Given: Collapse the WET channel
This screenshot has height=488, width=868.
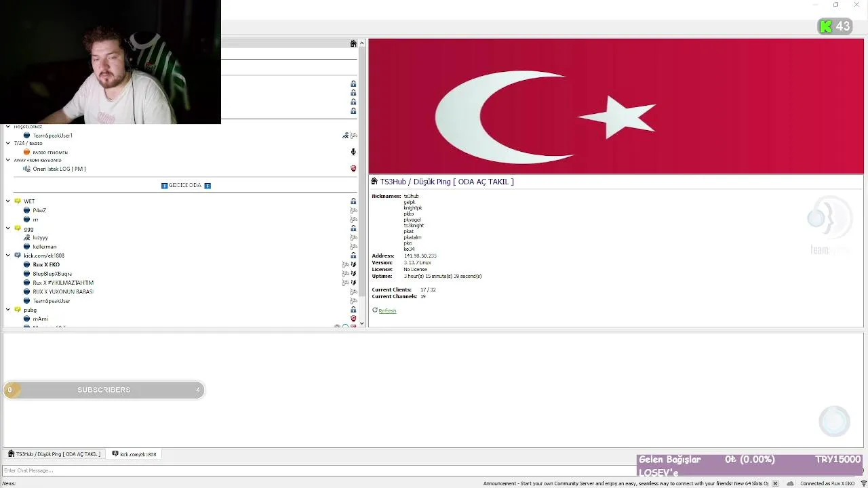Looking at the screenshot, I should click(8, 201).
